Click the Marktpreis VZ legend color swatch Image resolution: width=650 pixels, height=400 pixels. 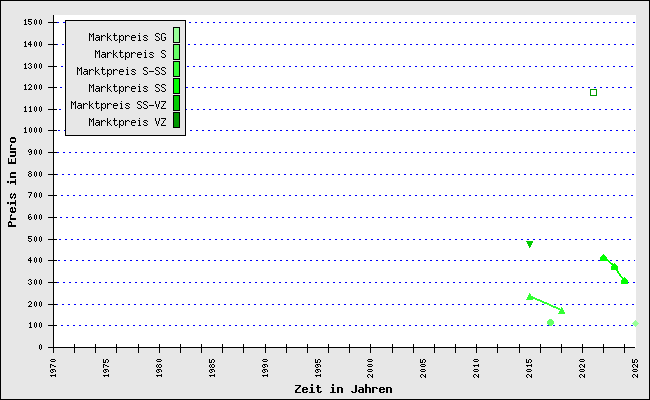[x=176, y=120]
